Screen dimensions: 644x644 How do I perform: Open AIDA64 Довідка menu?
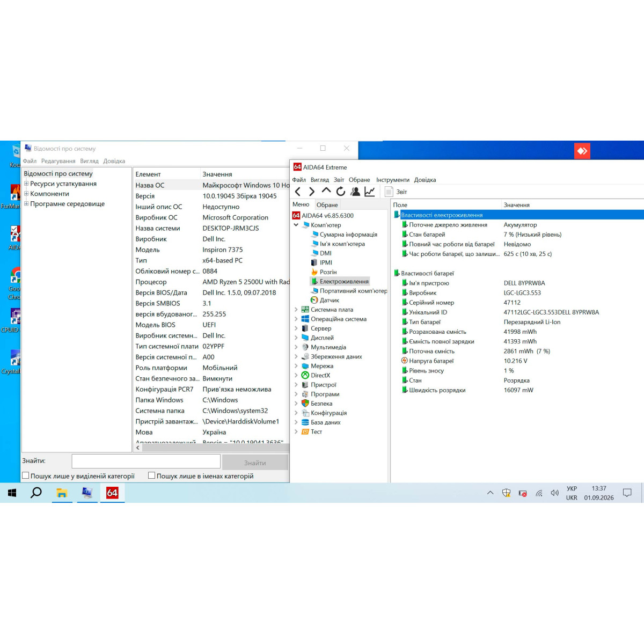click(x=425, y=180)
